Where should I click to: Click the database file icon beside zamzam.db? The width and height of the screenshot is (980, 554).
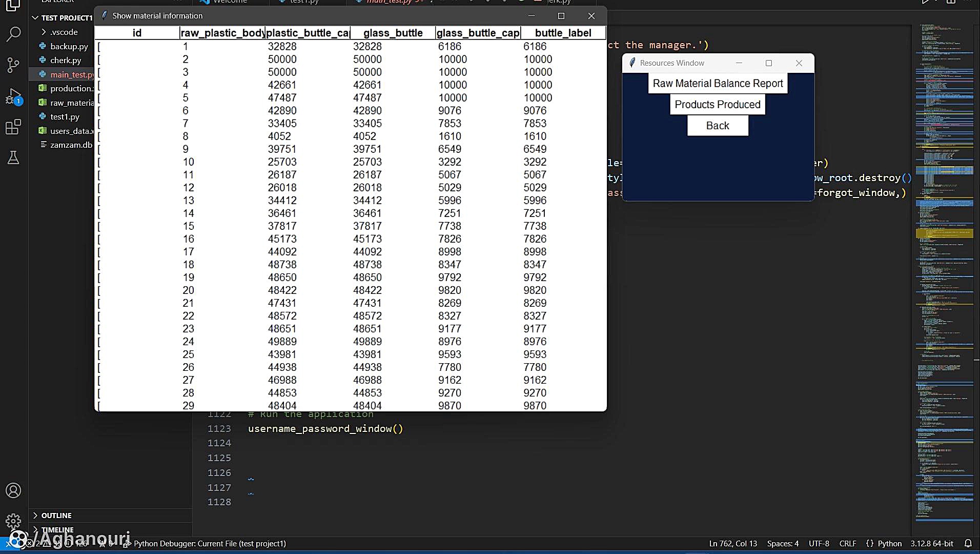[x=44, y=145]
